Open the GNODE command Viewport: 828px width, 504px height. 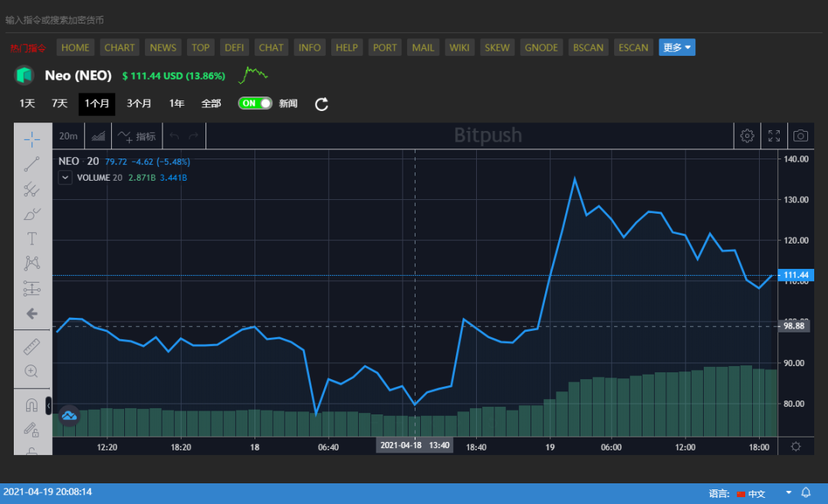click(x=541, y=47)
